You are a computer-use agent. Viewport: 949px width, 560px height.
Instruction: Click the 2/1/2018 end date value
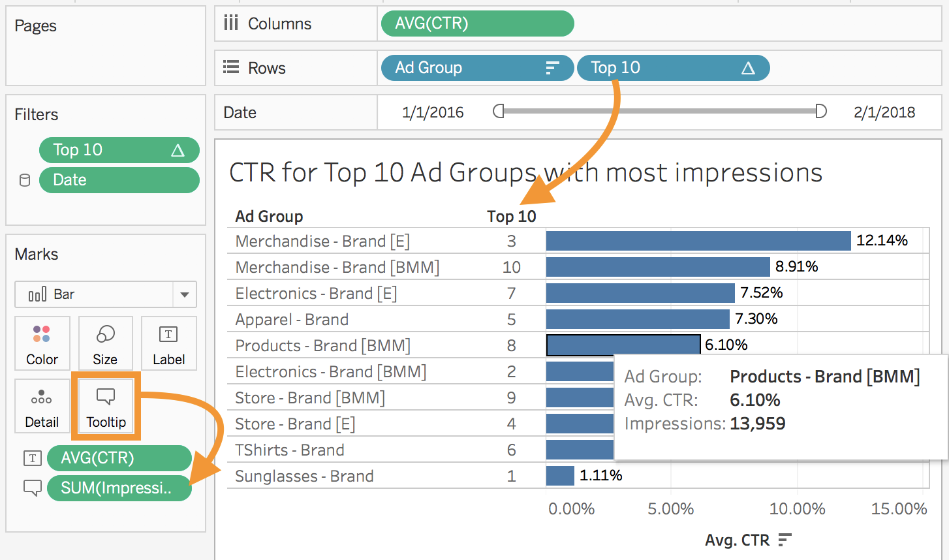(884, 112)
